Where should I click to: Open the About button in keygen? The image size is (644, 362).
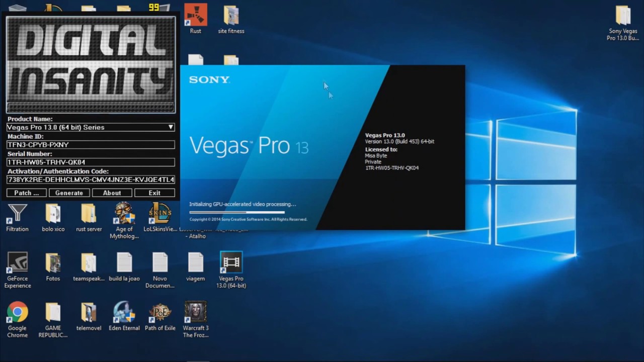(x=112, y=193)
